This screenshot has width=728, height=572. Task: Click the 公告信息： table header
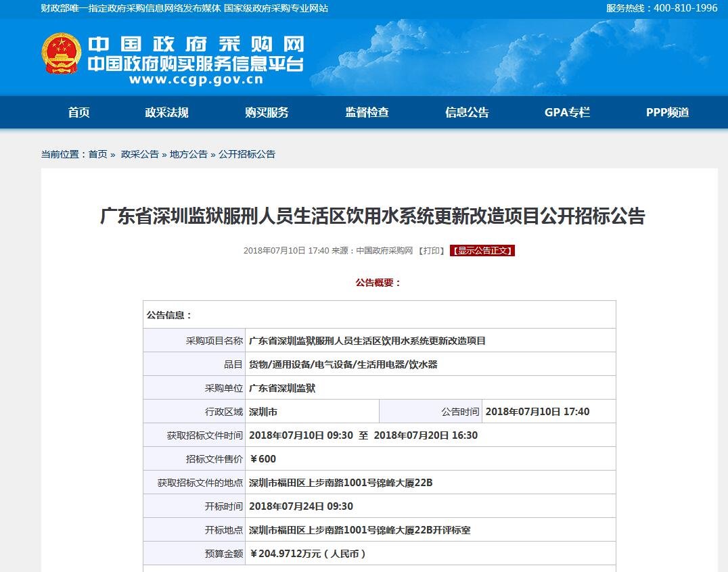click(x=169, y=315)
